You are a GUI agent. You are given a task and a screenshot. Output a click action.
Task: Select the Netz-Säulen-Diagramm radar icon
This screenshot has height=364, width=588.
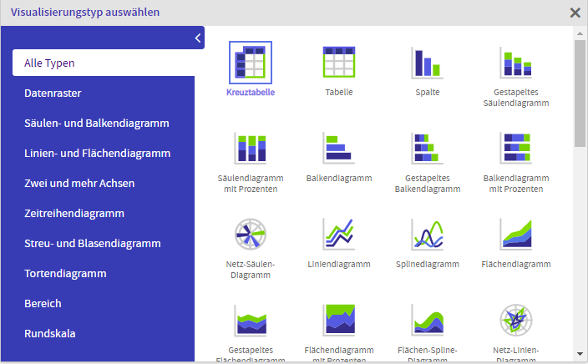251,234
